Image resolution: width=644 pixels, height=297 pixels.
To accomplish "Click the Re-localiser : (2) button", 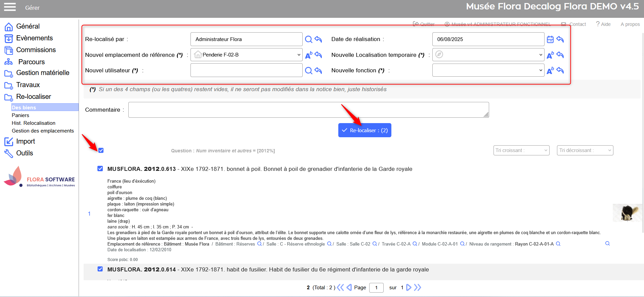I will pyautogui.click(x=364, y=130).
